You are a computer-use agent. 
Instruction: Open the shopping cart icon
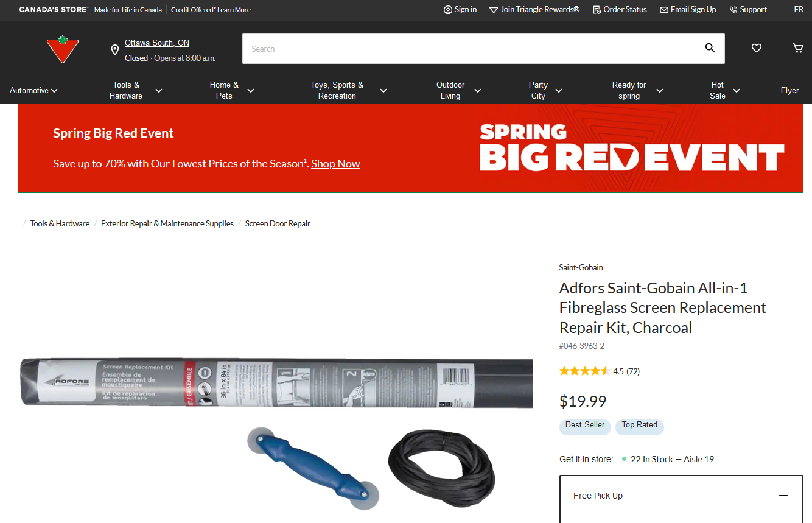(x=798, y=48)
